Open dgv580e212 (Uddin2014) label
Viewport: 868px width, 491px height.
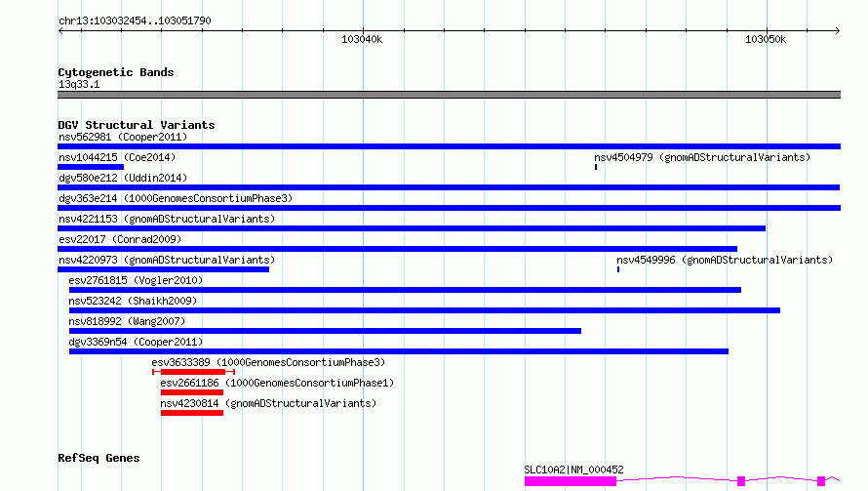click(123, 178)
